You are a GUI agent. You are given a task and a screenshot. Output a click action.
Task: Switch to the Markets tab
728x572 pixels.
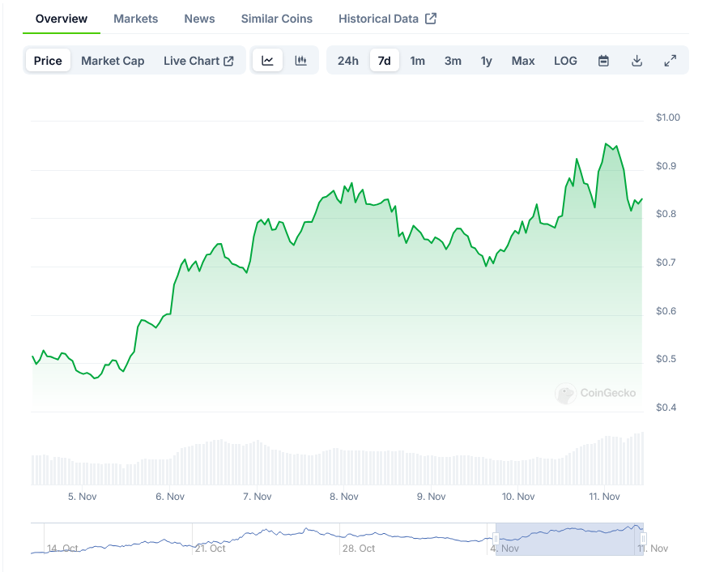[135, 19]
